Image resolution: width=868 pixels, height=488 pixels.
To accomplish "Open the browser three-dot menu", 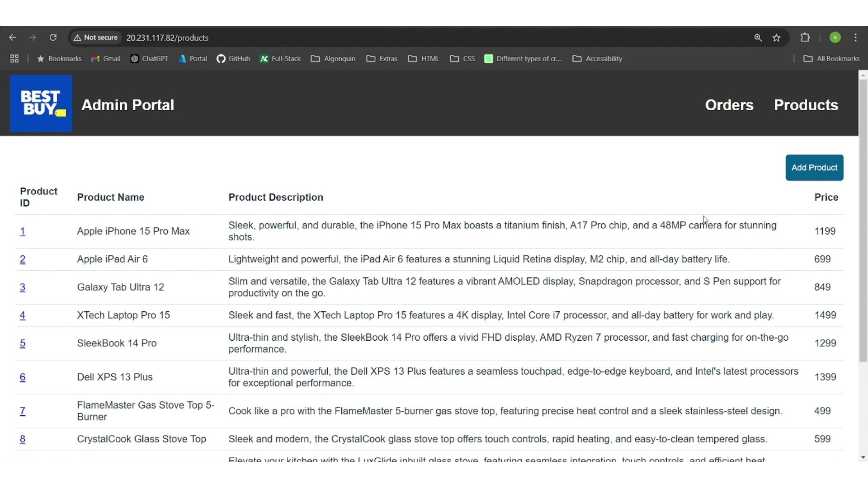I will point(856,38).
